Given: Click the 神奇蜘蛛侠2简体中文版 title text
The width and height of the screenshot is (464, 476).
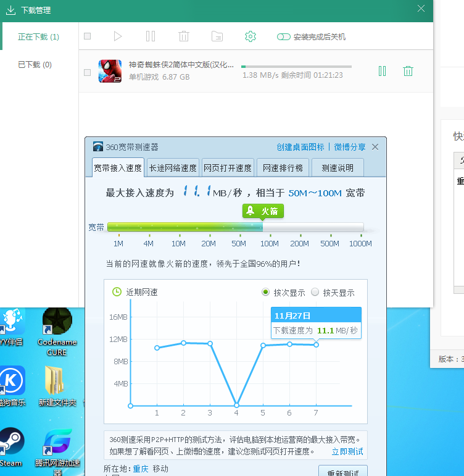Looking at the screenshot, I should [181, 65].
